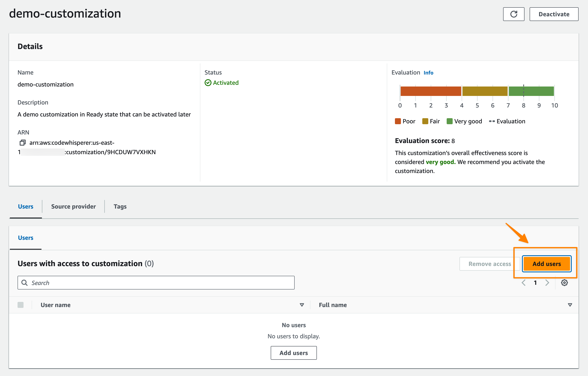Click the Poor legend color swatch

398,121
